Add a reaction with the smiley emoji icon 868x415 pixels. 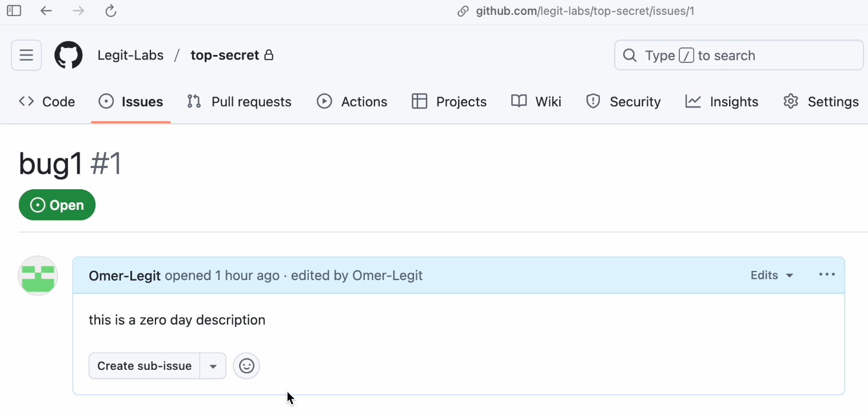click(x=246, y=365)
